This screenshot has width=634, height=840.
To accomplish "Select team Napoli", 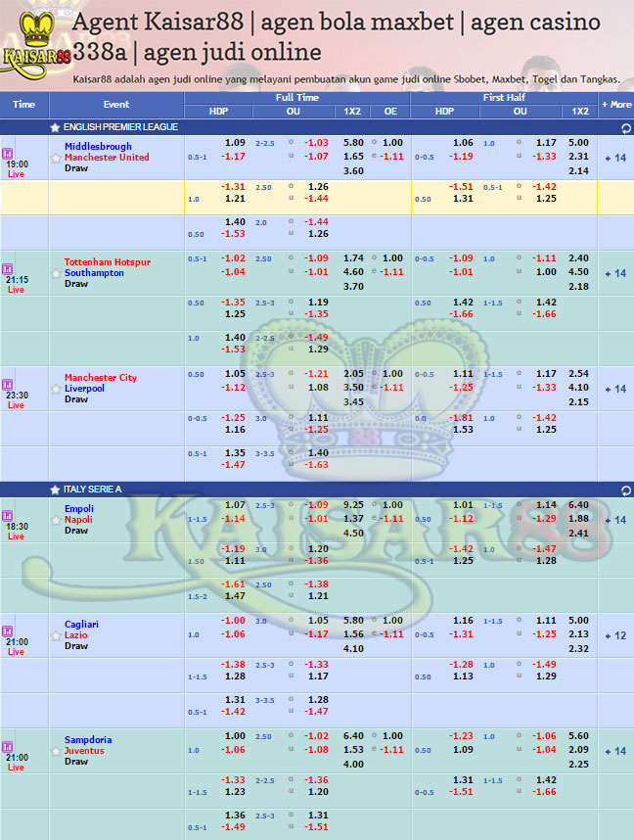I will pos(78,520).
